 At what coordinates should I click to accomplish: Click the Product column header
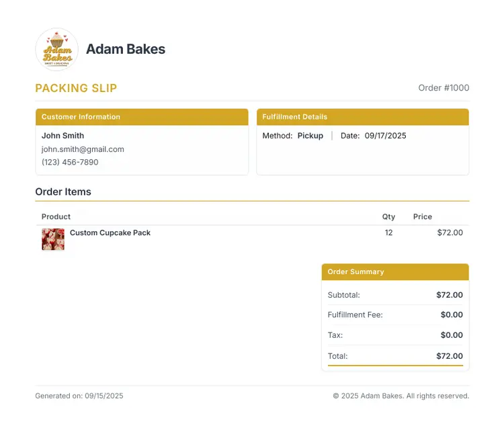56,216
